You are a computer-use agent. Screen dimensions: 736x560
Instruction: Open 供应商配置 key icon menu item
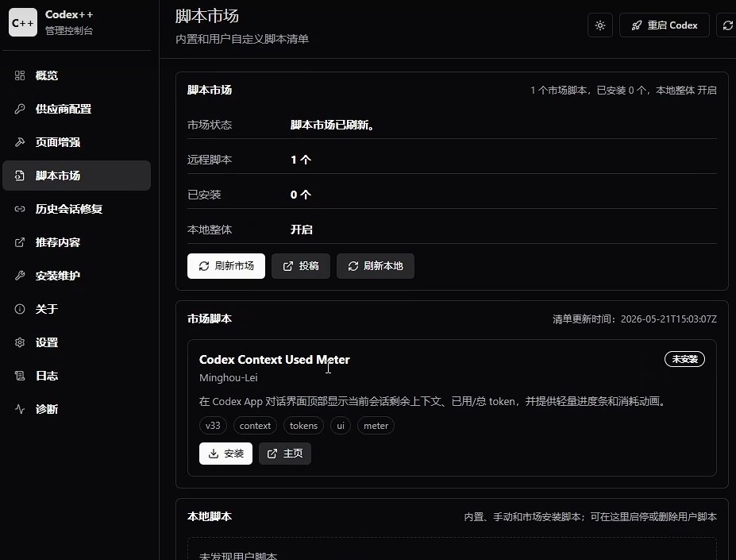coord(76,109)
